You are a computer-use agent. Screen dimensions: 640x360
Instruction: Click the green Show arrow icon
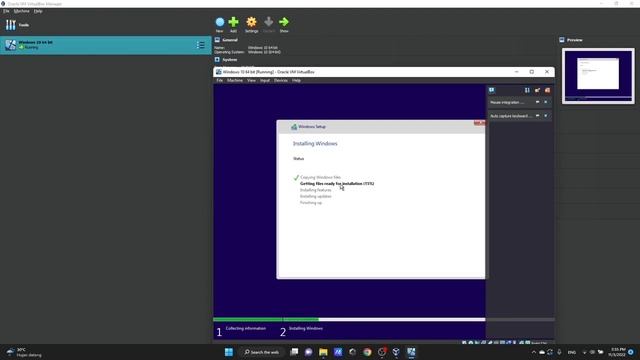[284, 22]
